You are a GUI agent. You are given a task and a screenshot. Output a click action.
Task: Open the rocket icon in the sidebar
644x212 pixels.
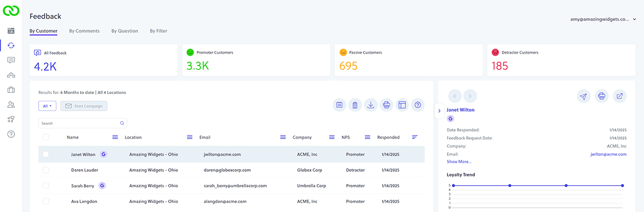point(11,119)
